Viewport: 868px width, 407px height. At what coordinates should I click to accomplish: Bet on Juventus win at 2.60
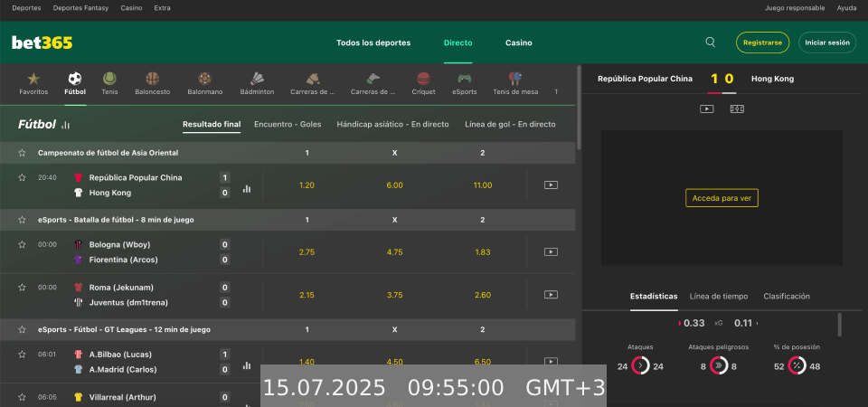[x=483, y=295]
